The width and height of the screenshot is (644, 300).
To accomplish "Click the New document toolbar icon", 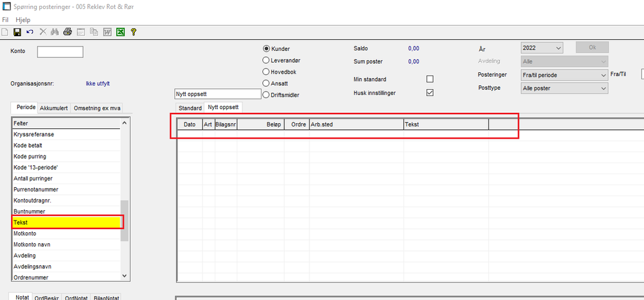I will coord(5,32).
